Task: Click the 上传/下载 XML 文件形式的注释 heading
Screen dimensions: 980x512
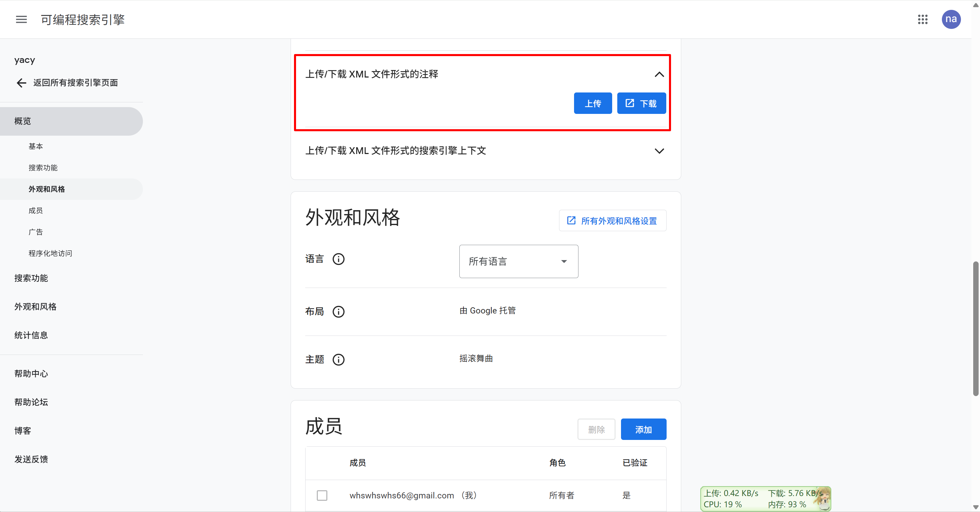Action: coord(372,74)
